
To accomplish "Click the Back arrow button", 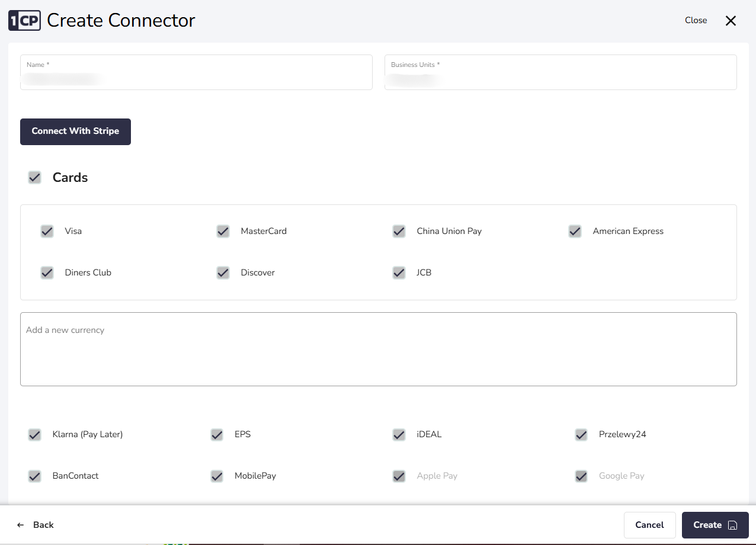I will click(x=36, y=525).
